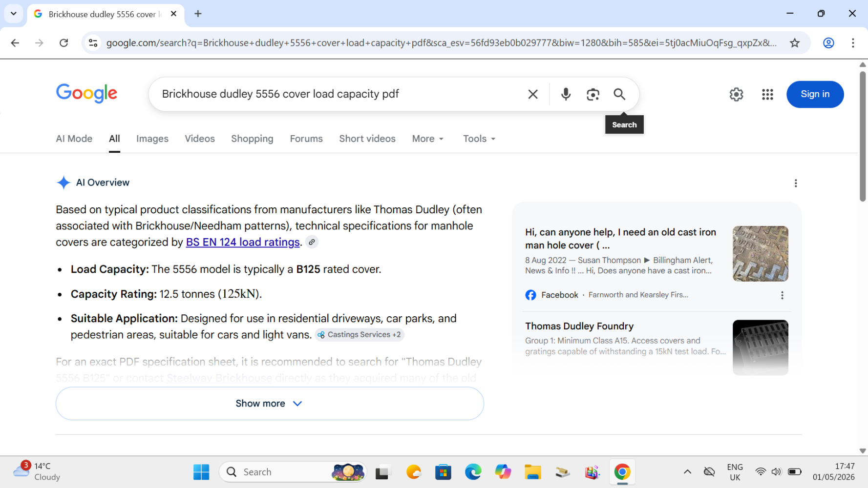Focus the Chrome address bar URL

click(x=441, y=43)
